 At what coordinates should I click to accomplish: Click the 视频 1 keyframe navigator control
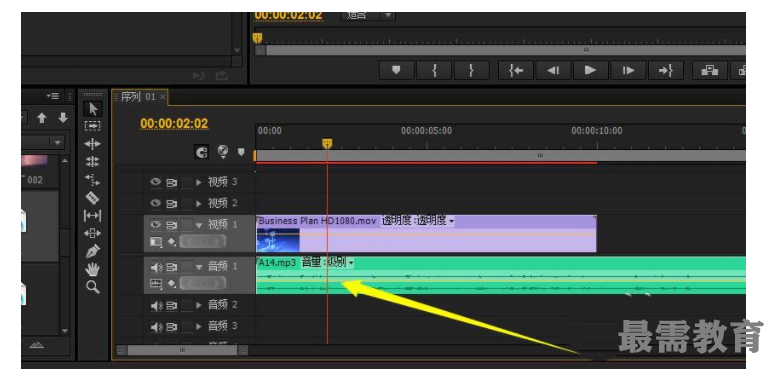click(203, 241)
